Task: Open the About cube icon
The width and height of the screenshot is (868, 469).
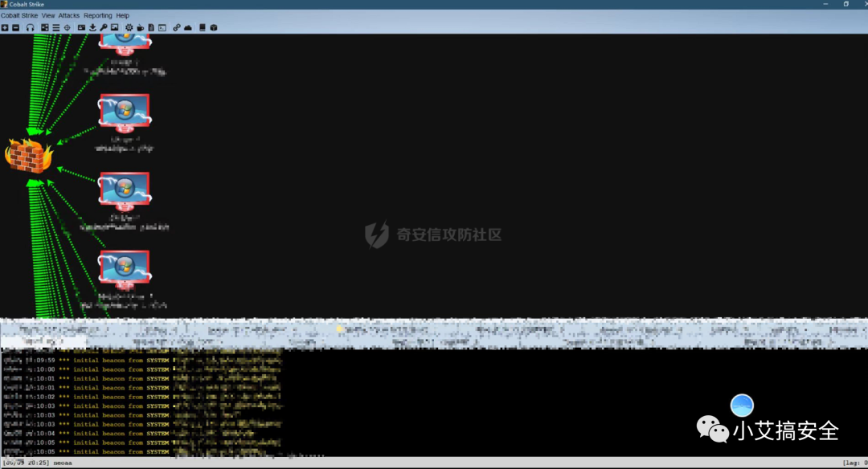Action: (214, 27)
